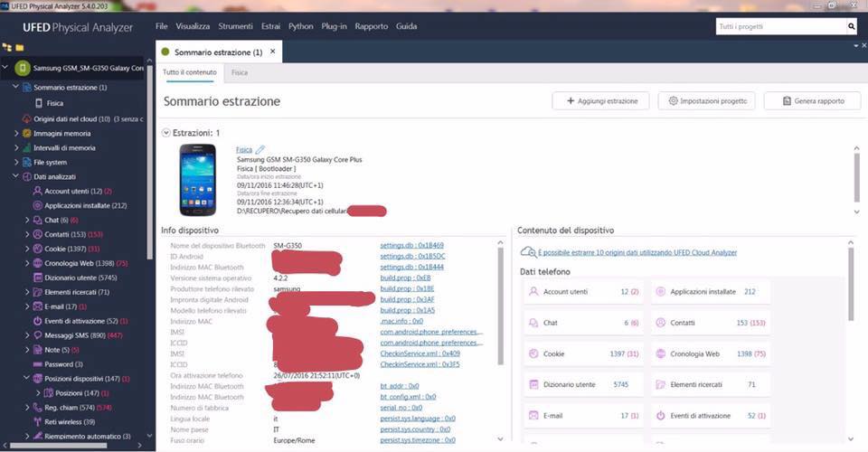Click Cookie card icon in Dati telefono
Image resolution: width=868 pixels, height=452 pixels.
pyautogui.click(x=533, y=353)
